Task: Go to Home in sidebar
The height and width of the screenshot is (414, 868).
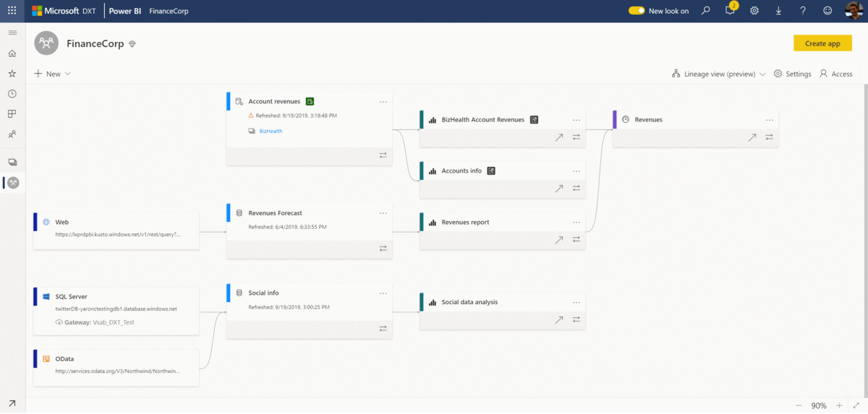Action: point(12,53)
